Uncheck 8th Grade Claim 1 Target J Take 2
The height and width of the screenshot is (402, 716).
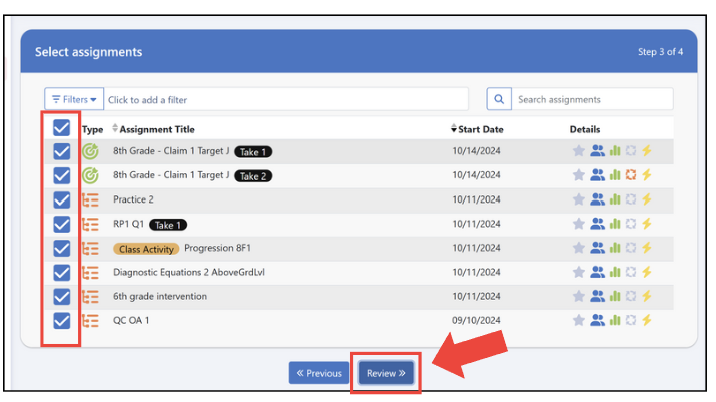61,175
